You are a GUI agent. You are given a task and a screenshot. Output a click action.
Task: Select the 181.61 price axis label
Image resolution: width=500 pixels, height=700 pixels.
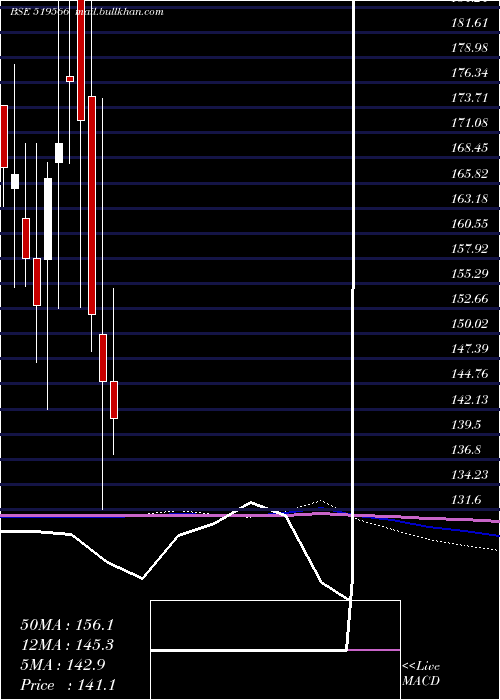[470, 23]
